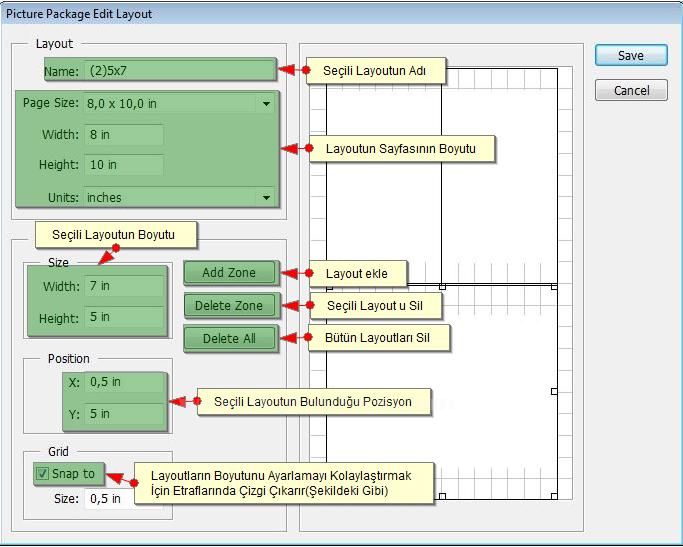Click the bottom-right corner handle of lower zone
Viewport: 683px width, 547px height.
point(554,496)
